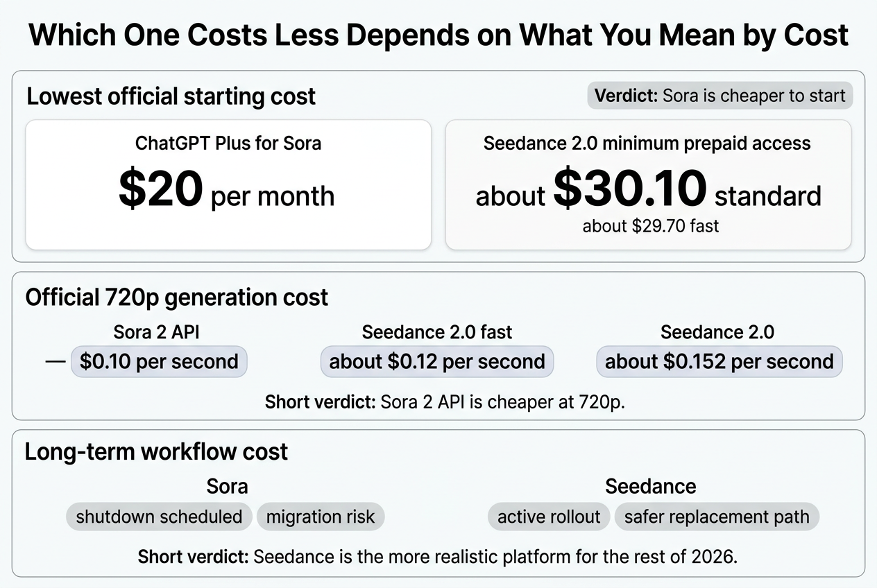Click the "Sora 2 API" label
The height and width of the screenshot is (588, 877).
(156, 332)
